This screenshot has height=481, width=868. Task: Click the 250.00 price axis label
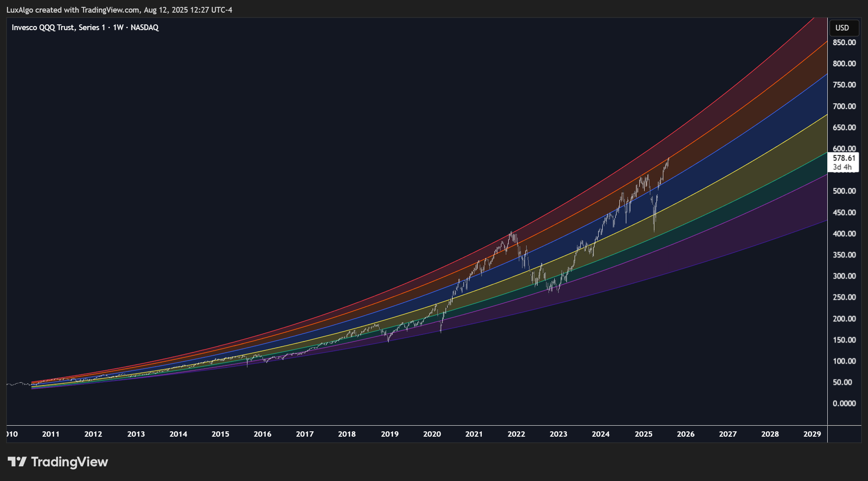coord(844,297)
